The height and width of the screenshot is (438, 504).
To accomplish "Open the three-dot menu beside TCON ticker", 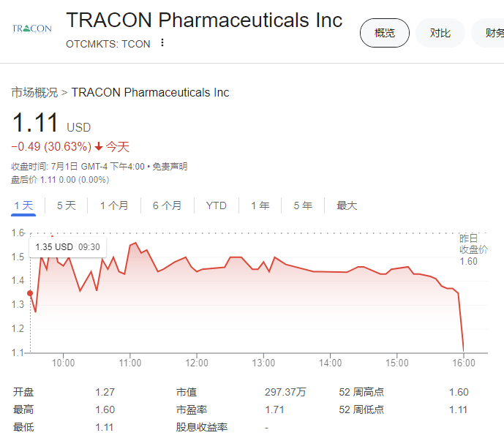I will click(x=162, y=43).
